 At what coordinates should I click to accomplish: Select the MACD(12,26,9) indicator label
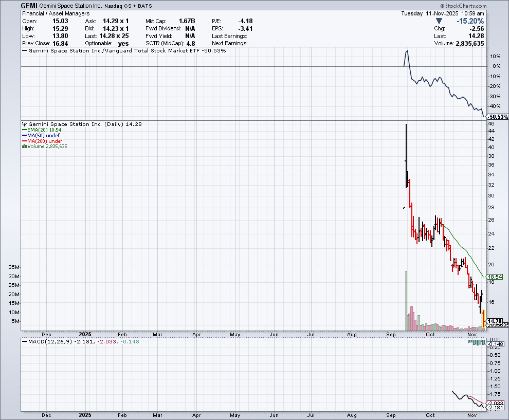pos(50,342)
